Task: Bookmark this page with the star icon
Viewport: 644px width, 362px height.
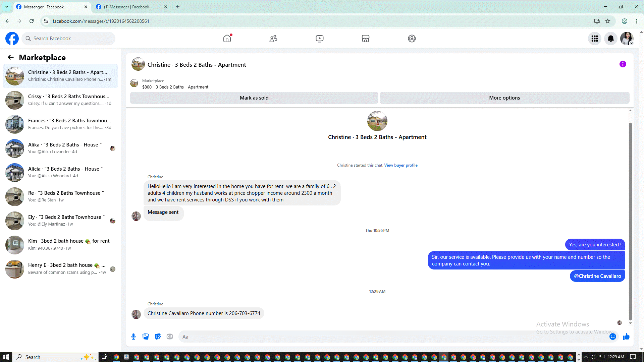Action: [x=608, y=21]
